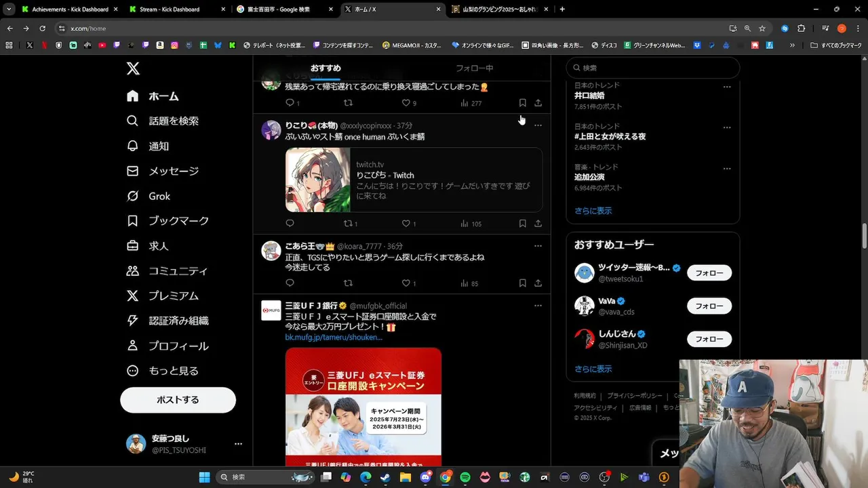This screenshot has width=868, height=488.
Task: Click さらに表示 under おすすめユーザー
Action: coord(593,369)
